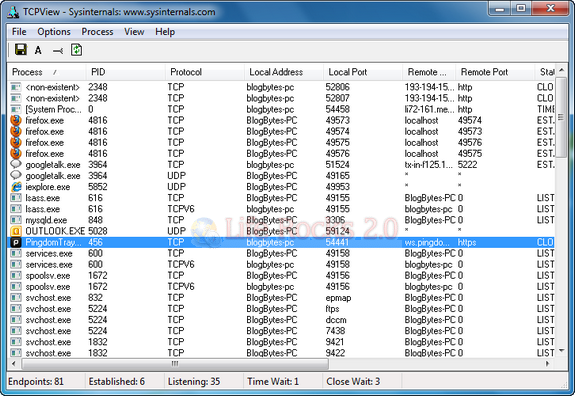Select the iexplore.exe process name
575x396 pixels.
(x=48, y=187)
